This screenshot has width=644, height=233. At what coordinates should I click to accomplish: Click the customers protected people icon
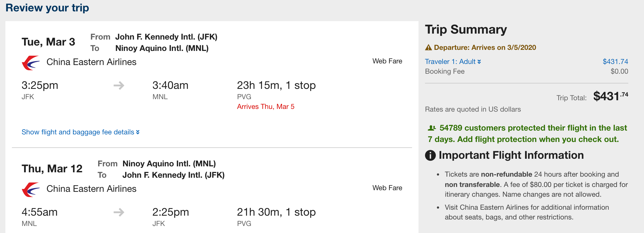tap(432, 128)
